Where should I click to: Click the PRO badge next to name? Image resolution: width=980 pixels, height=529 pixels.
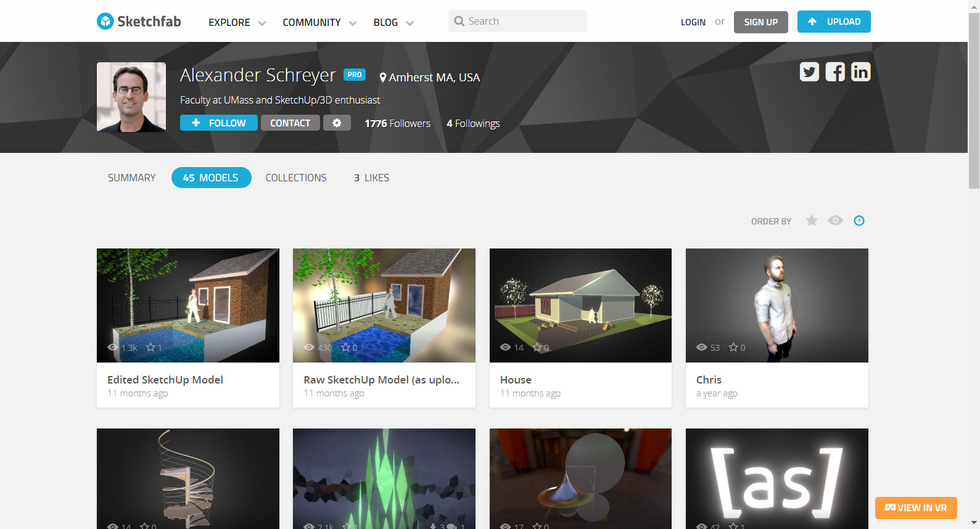[x=354, y=75]
